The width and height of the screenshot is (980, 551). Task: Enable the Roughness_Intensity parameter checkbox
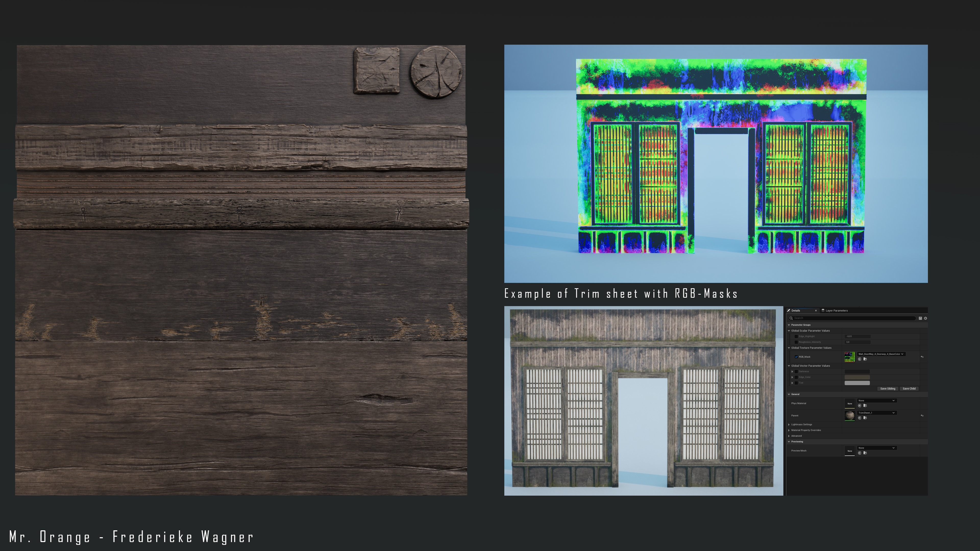tap(796, 342)
